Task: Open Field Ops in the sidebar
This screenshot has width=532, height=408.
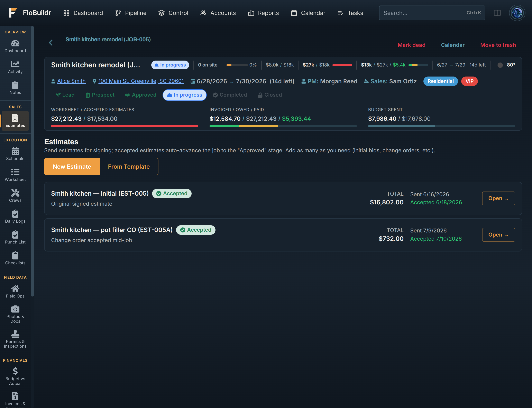Action: point(15,292)
